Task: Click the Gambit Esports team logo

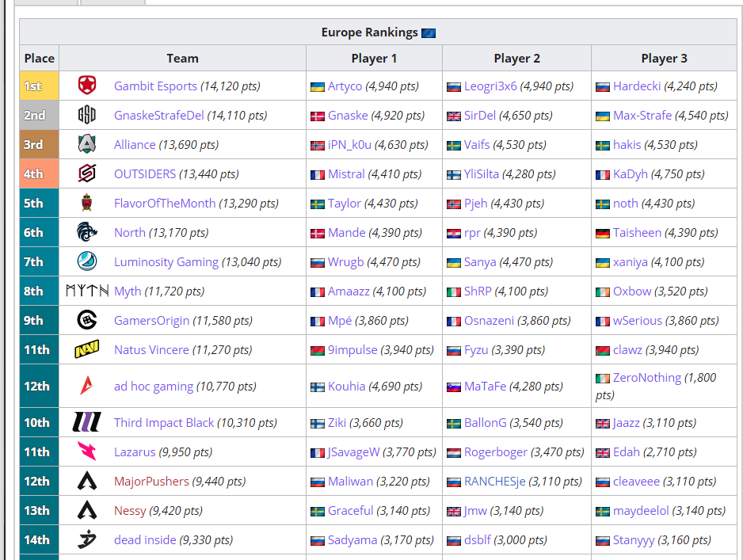Action: (87, 86)
